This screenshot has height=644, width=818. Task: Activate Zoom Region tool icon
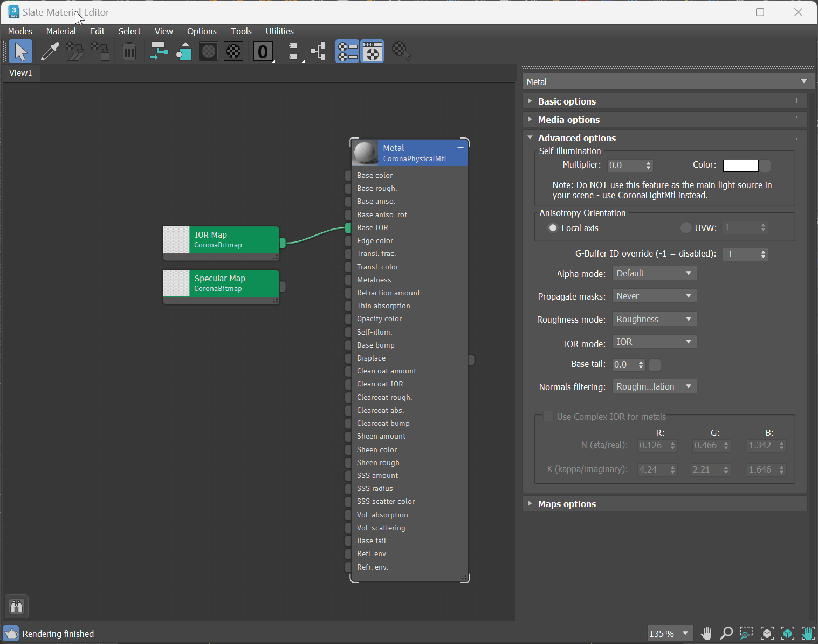click(x=747, y=633)
